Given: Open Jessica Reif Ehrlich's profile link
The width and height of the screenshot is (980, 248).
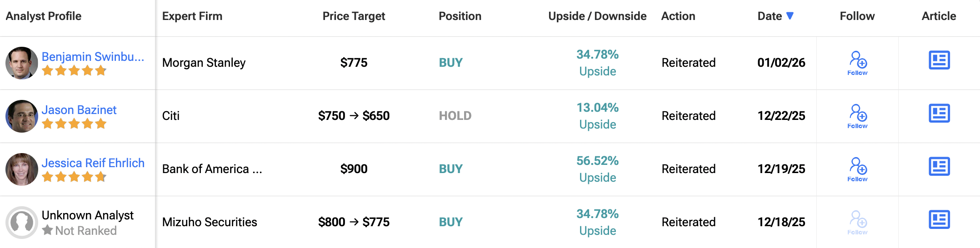Looking at the screenshot, I should tap(93, 163).
